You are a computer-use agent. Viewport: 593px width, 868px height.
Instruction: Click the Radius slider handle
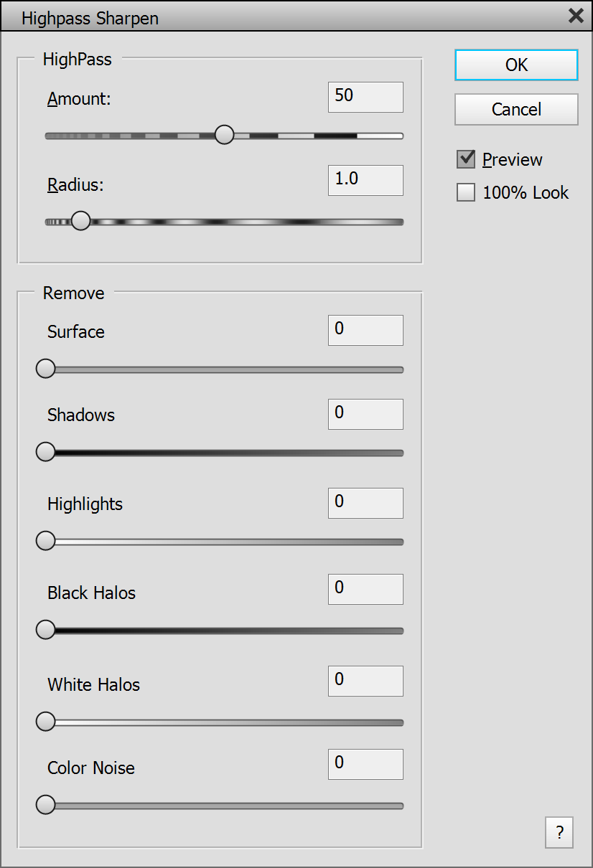(81, 221)
